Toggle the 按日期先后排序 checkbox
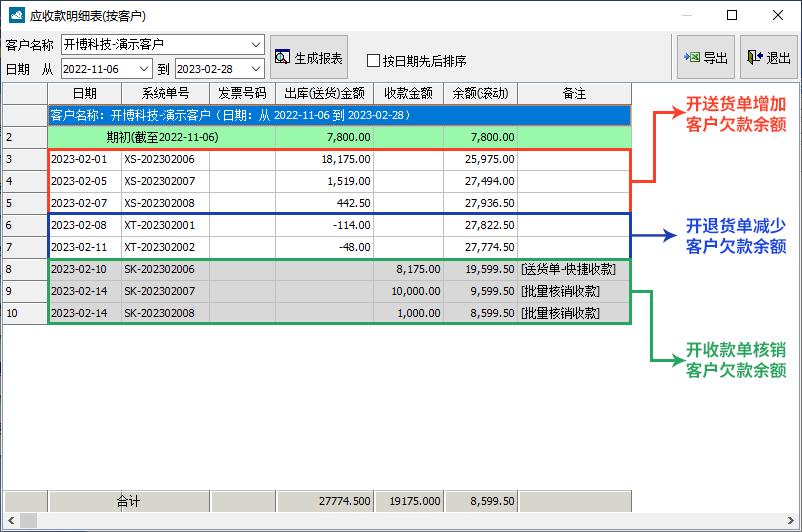Image resolution: width=802 pixels, height=532 pixels. (x=373, y=61)
